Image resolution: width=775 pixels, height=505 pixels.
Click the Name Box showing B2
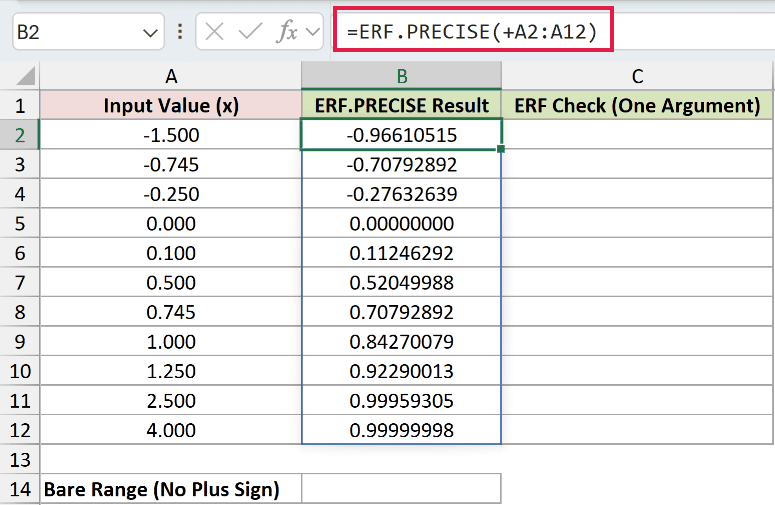click(88, 32)
